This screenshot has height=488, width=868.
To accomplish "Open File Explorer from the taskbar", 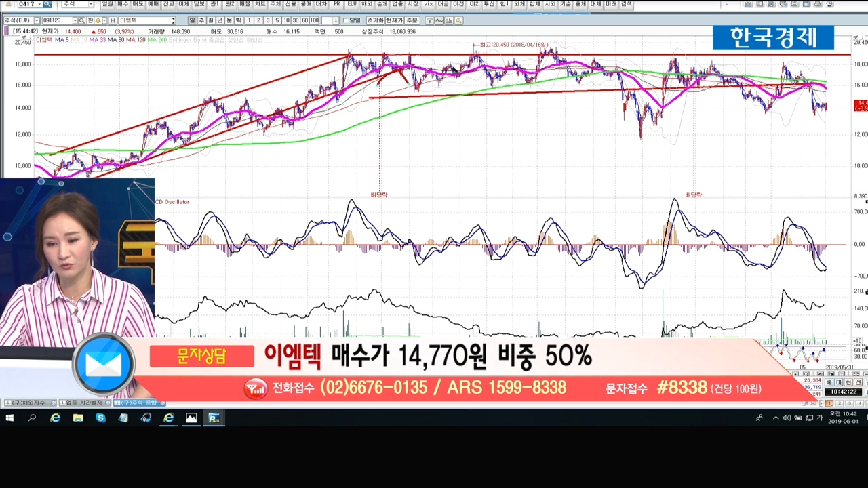I will coord(78,418).
